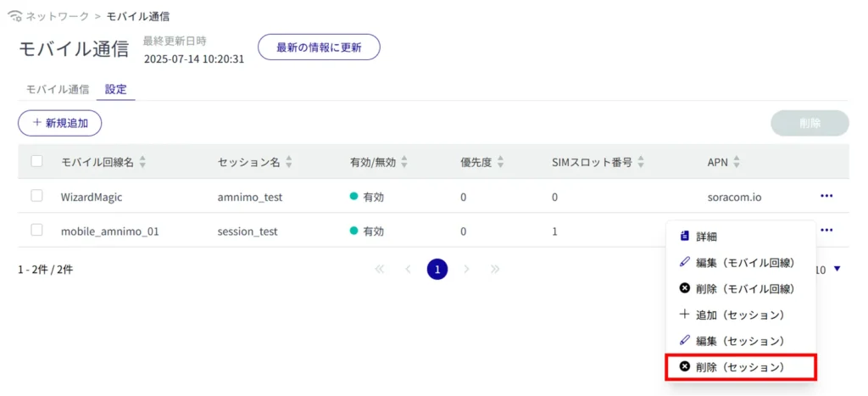Toggle the select-all checkbox in table header

[x=36, y=161]
